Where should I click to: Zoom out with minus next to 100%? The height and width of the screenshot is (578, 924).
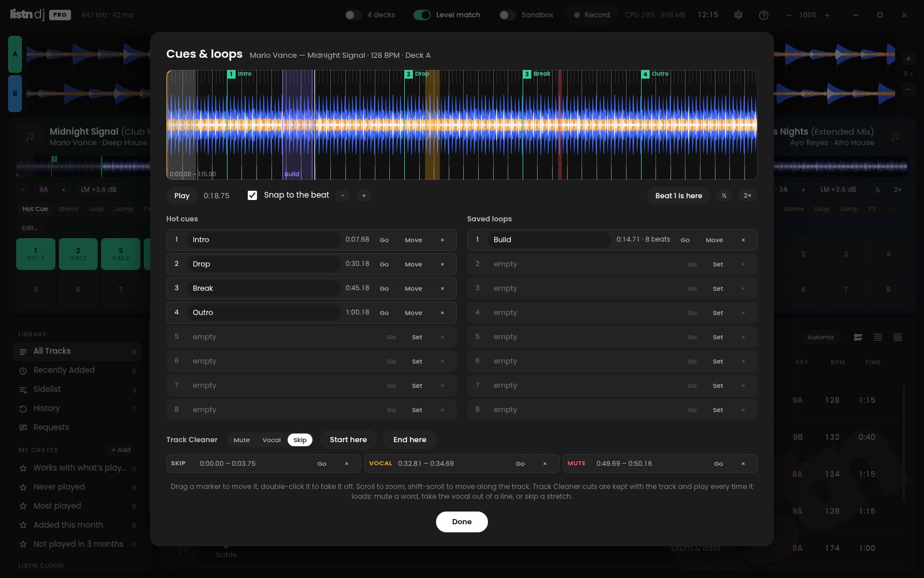tap(789, 15)
